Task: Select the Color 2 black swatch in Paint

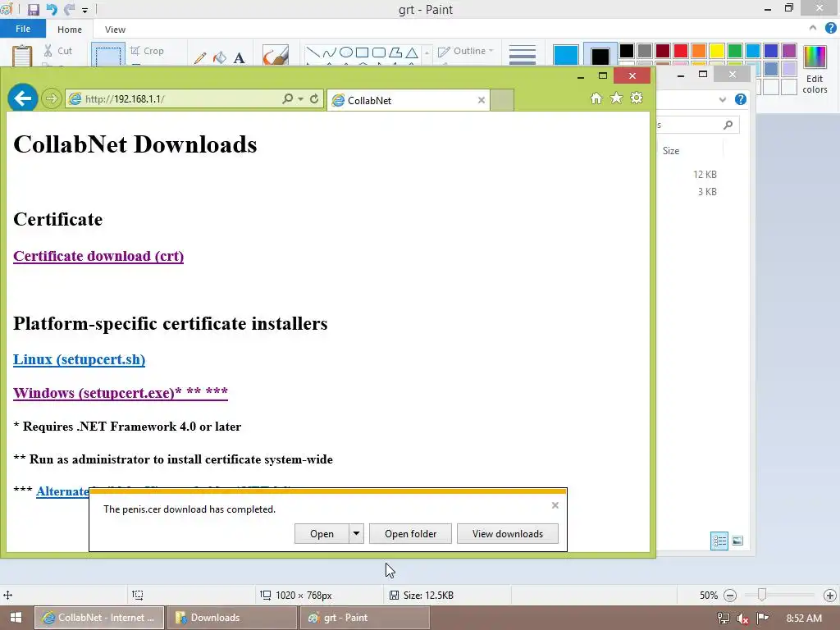Action: point(600,55)
